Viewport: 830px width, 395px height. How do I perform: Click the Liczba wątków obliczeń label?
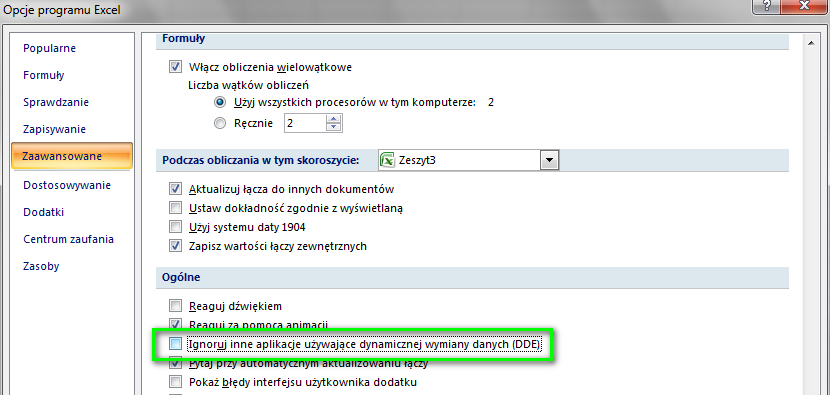pos(249,85)
